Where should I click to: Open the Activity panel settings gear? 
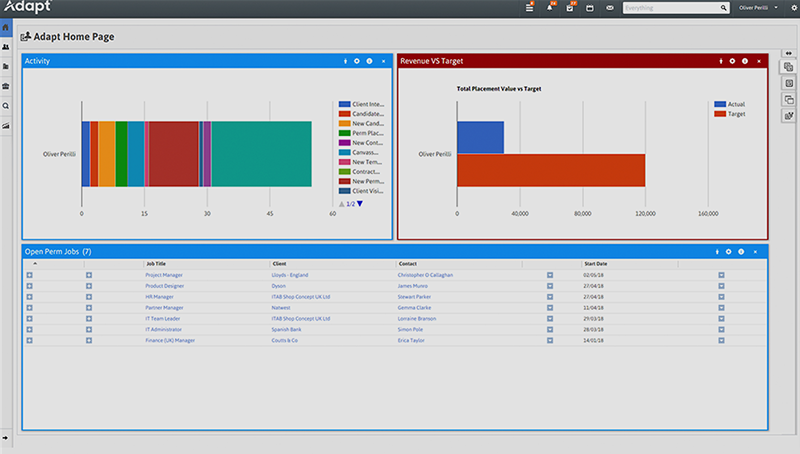click(x=357, y=61)
